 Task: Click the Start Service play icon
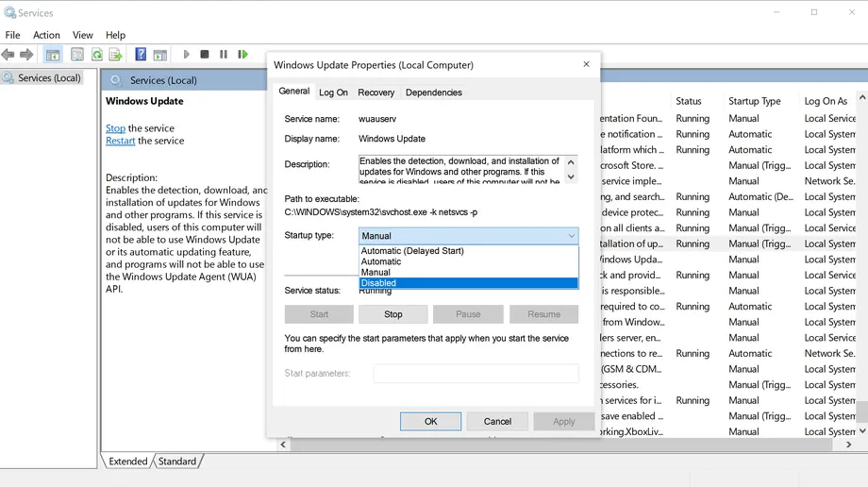(x=186, y=55)
